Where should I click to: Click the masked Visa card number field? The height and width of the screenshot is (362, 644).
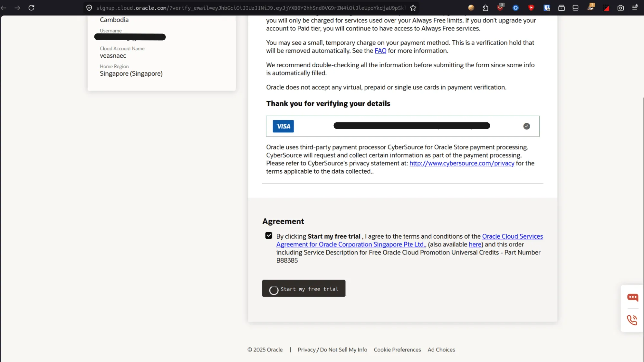411,126
